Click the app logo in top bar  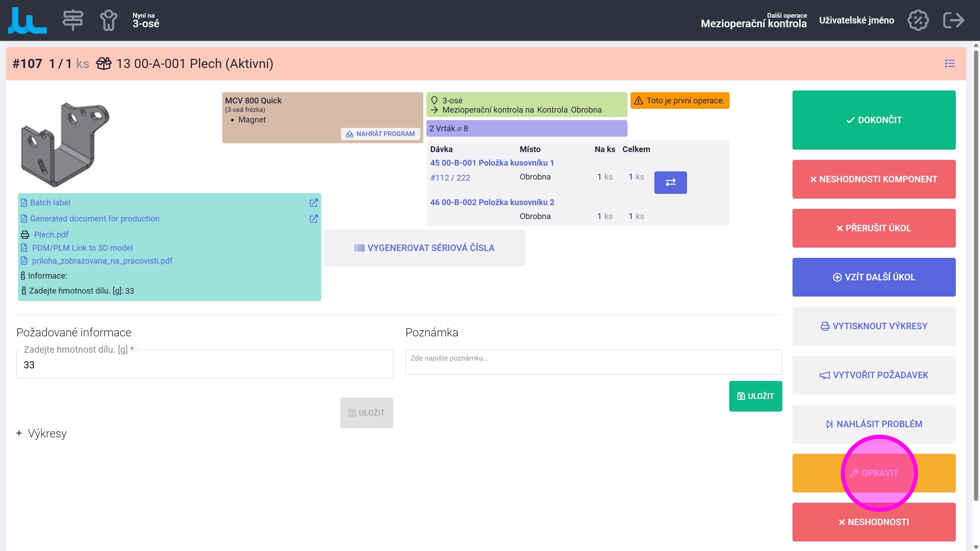(x=27, y=20)
